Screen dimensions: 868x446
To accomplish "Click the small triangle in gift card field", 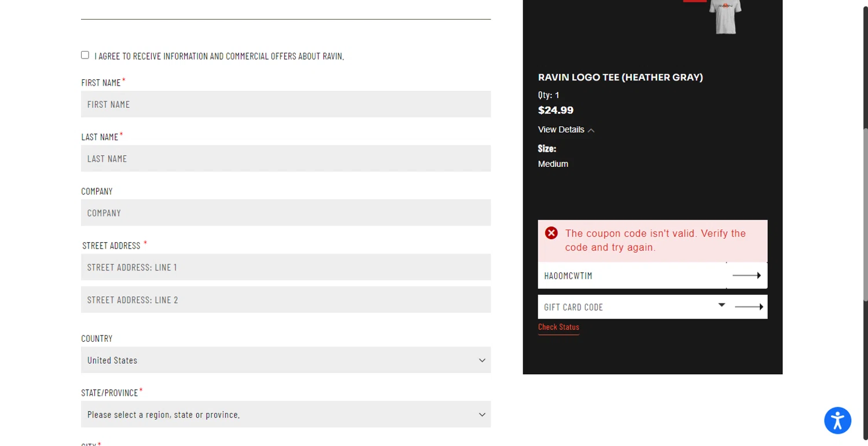I will click(x=722, y=305).
